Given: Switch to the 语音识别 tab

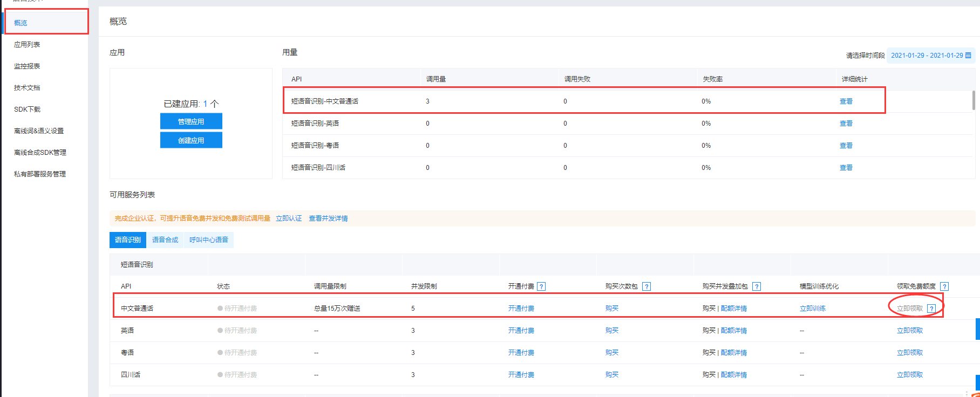Looking at the screenshot, I should tap(128, 240).
